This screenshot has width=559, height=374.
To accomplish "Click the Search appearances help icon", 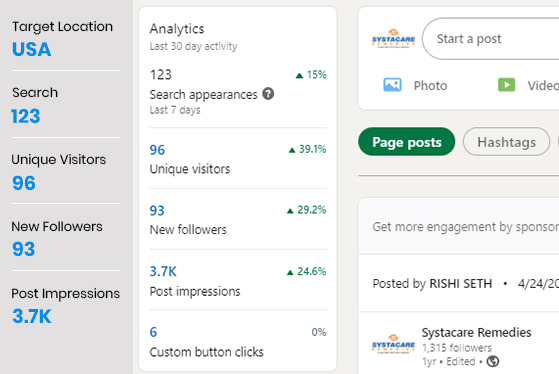I will pyautogui.click(x=268, y=94).
